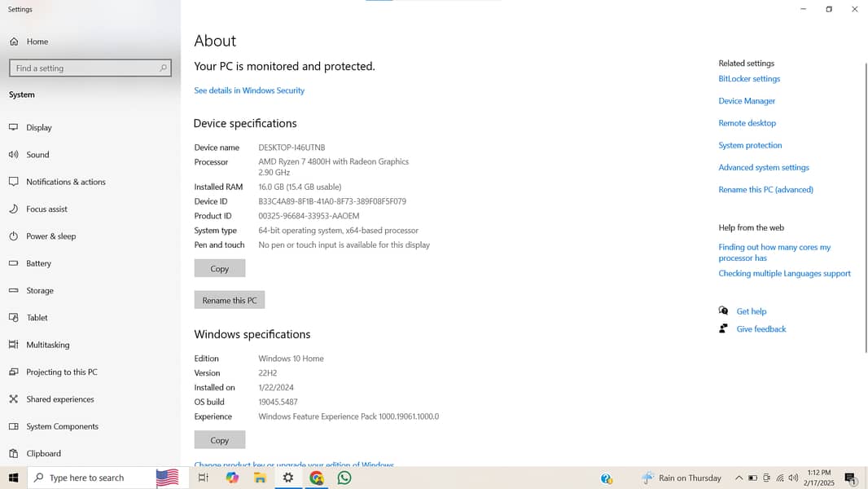Open Display settings from the sidebar
Screen dimensions: 868x489
[38, 127]
